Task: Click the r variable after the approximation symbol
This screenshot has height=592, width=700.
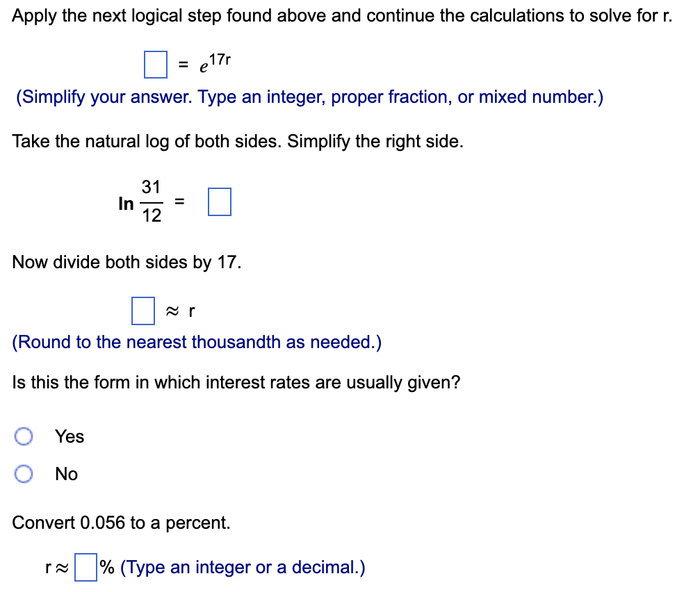Action: 192,311
